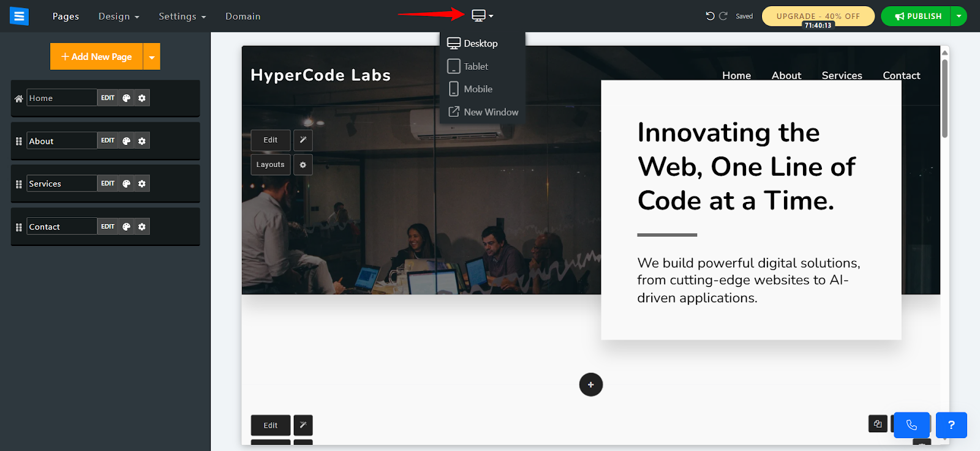Viewport: 980px width, 451px height.
Task: Click the duplicate section icon
Action: click(878, 423)
